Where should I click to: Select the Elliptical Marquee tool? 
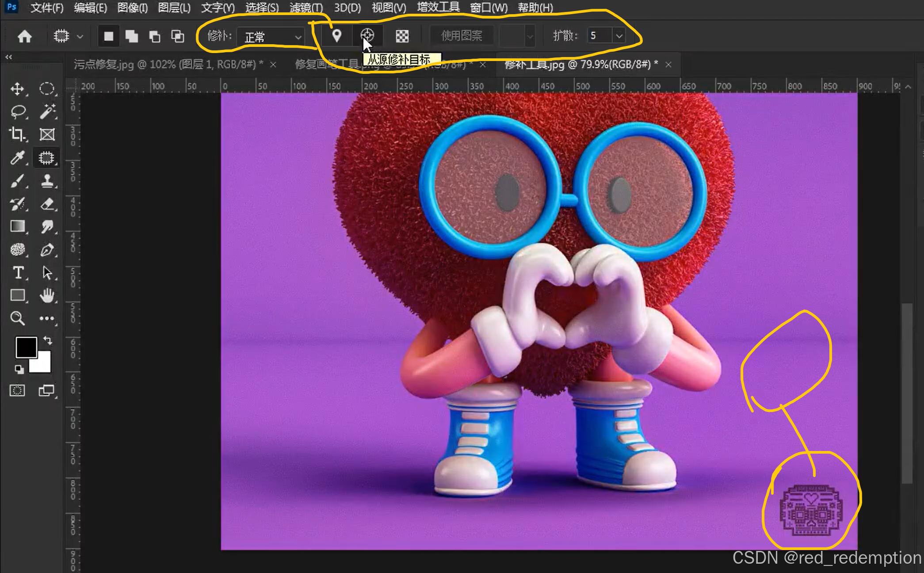pos(47,89)
